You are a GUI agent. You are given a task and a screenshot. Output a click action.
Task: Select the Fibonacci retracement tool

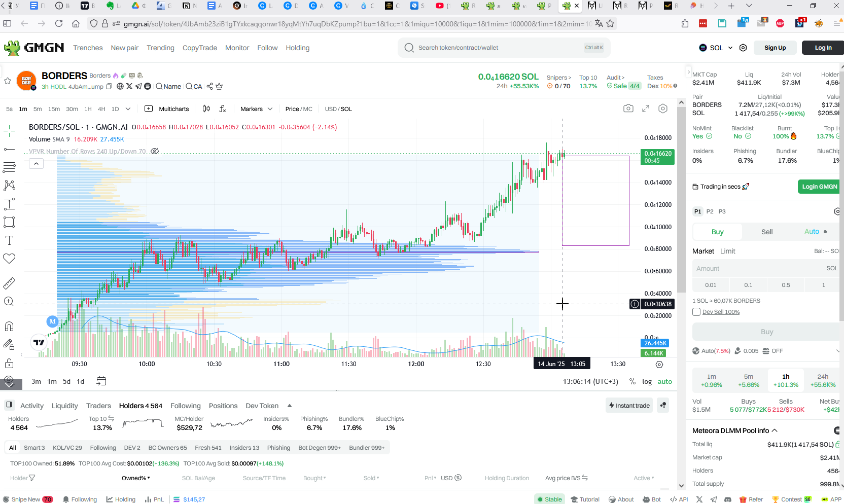tap(9, 167)
